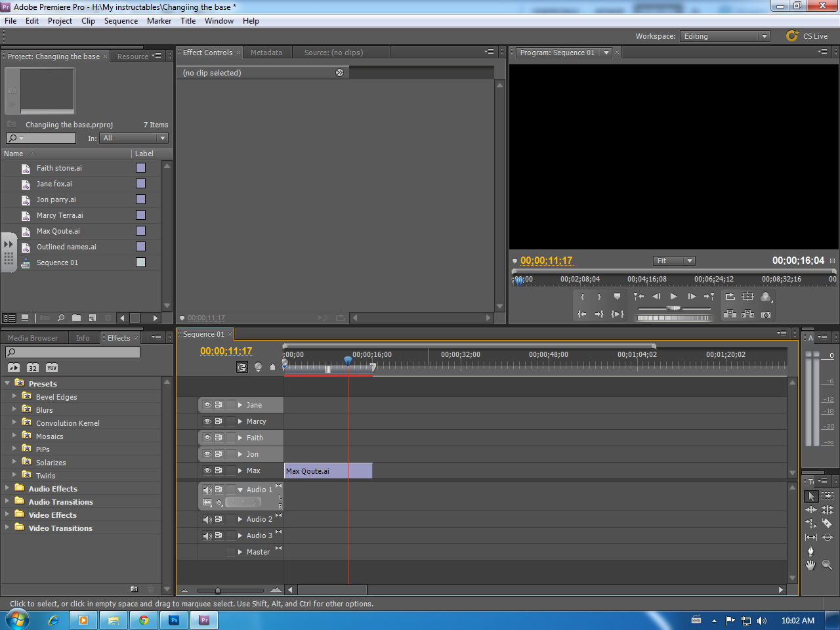
Task: Expand the Audio Transitions folder
Action: [7, 501]
